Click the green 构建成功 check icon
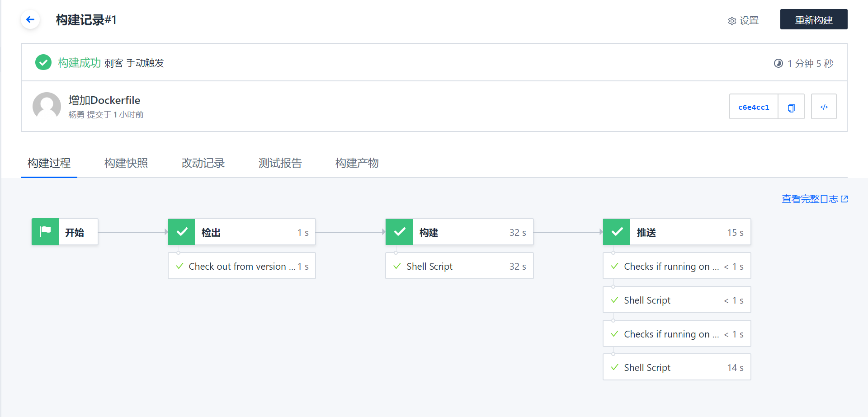The image size is (868, 417). (x=43, y=62)
